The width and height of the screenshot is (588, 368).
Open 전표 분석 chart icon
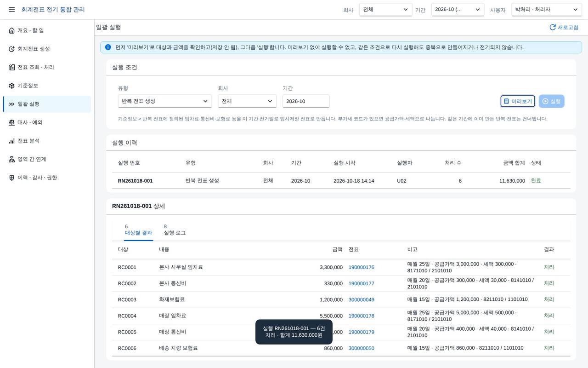(12, 141)
